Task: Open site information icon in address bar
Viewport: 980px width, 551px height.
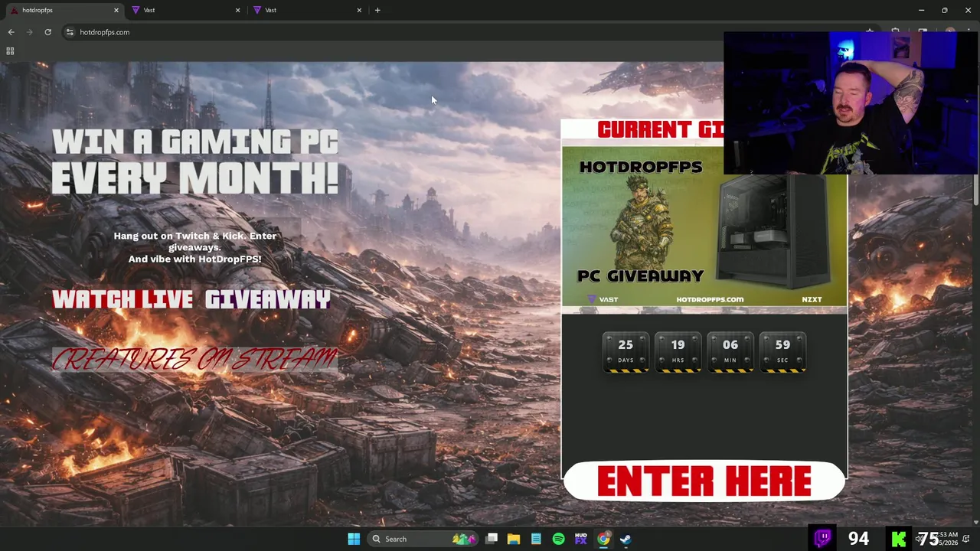Action: pos(70,32)
